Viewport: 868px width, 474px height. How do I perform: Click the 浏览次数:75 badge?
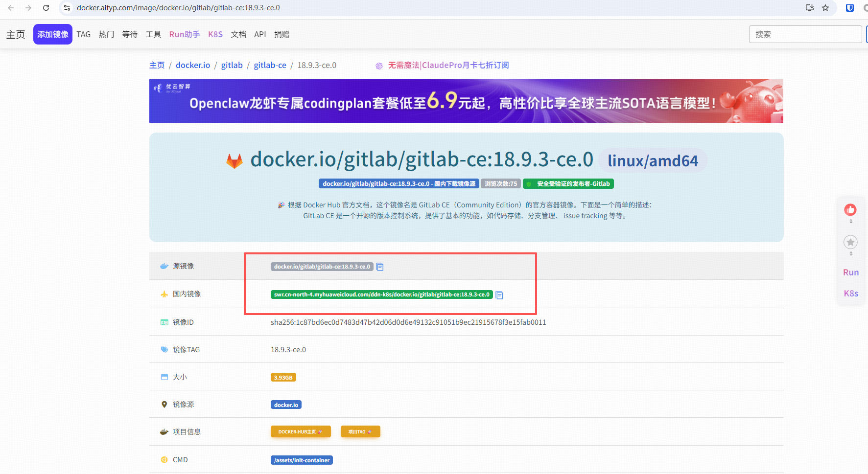click(501, 184)
